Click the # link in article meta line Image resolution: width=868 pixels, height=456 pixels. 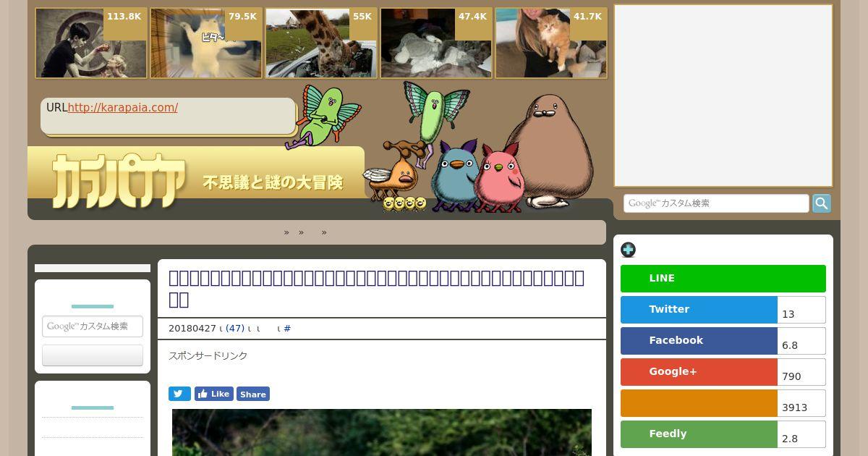click(287, 329)
